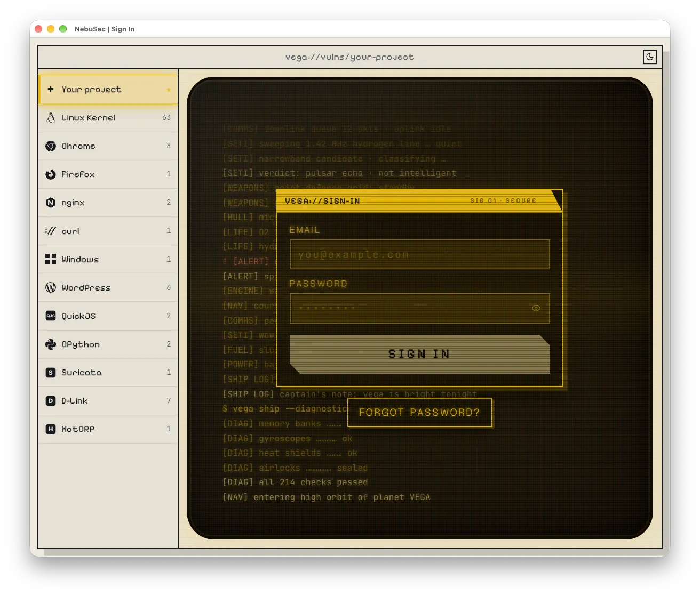Click the SIGN IN button

coord(419,354)
